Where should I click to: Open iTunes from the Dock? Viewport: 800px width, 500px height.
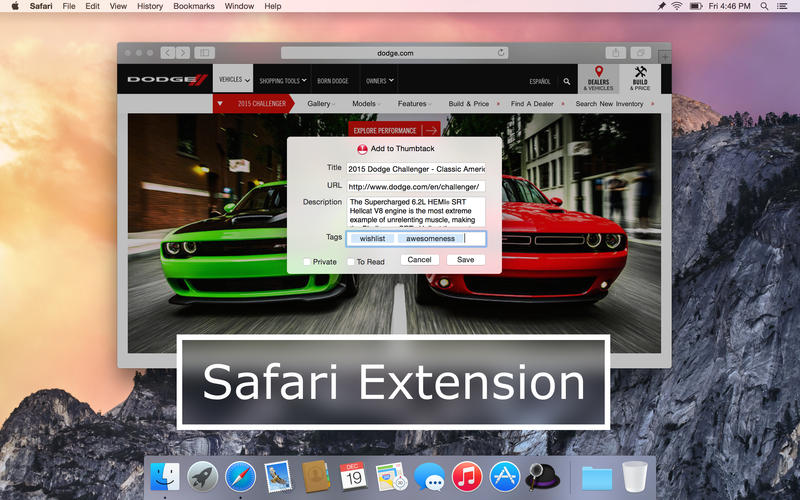coord(467,477)
